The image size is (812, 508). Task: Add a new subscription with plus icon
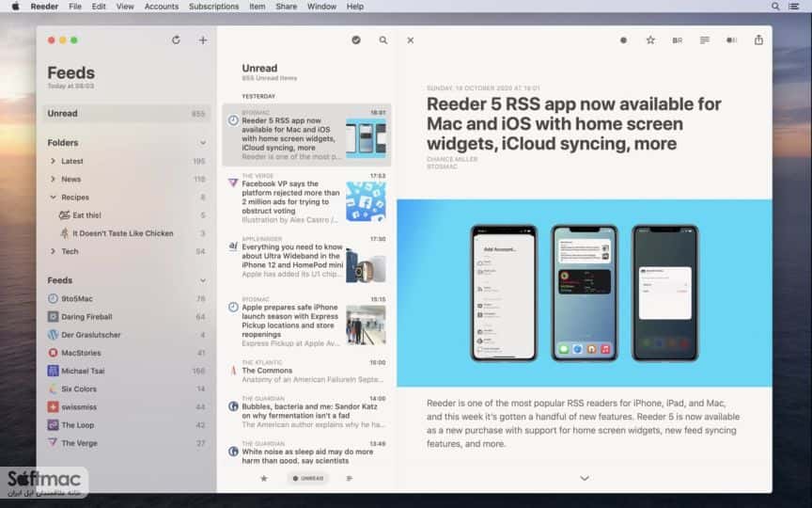click(203, 40)
